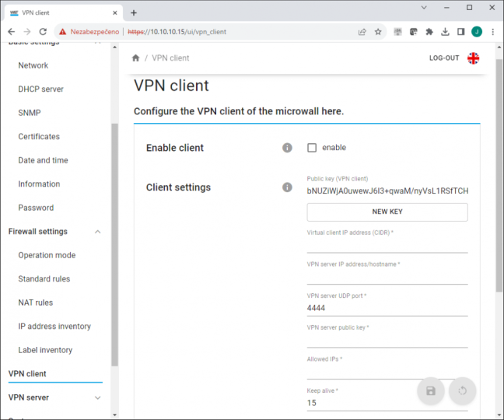
Task: Open DHCP server page
Action: pyautogui.click(x=40, y=89)
